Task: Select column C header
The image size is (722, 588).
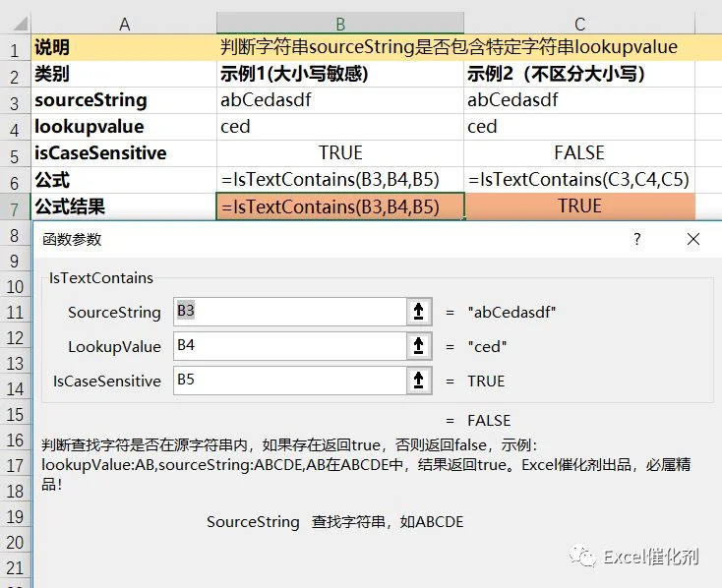Action: (579, 24)
